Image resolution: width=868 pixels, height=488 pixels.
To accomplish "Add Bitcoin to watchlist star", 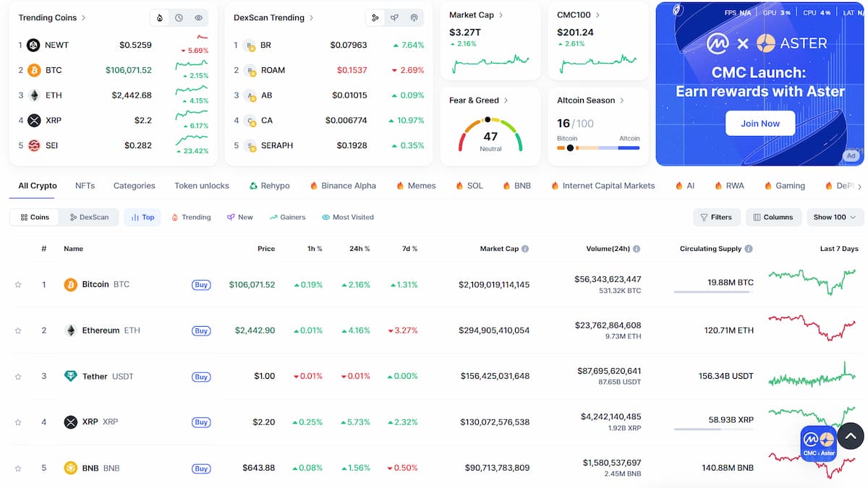I will click(18, 285).
